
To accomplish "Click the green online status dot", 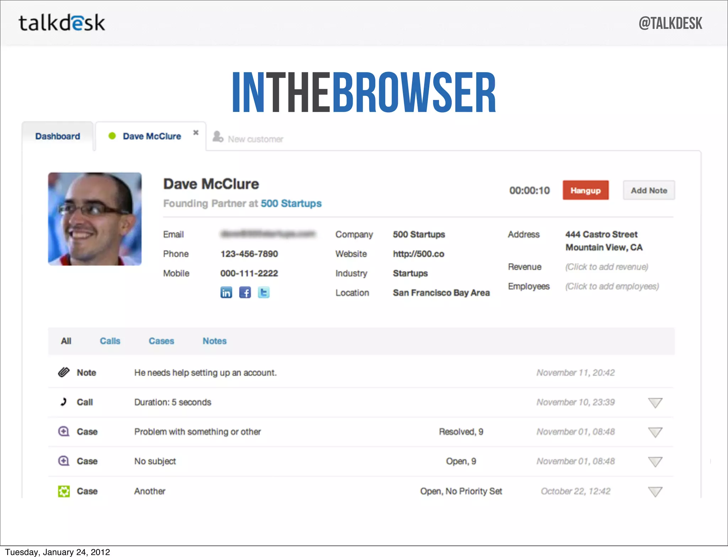I will (x=112, y=136).
